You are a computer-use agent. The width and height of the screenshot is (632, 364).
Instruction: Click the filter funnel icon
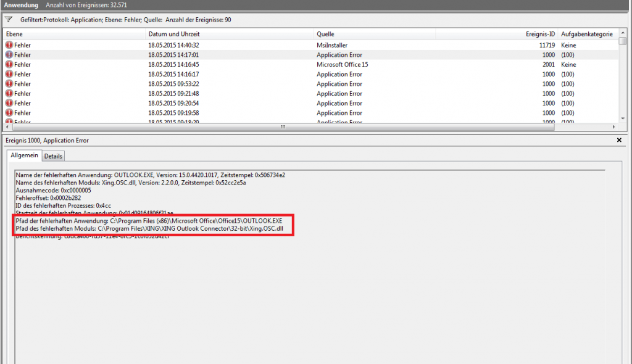click(x=9, y=19)
